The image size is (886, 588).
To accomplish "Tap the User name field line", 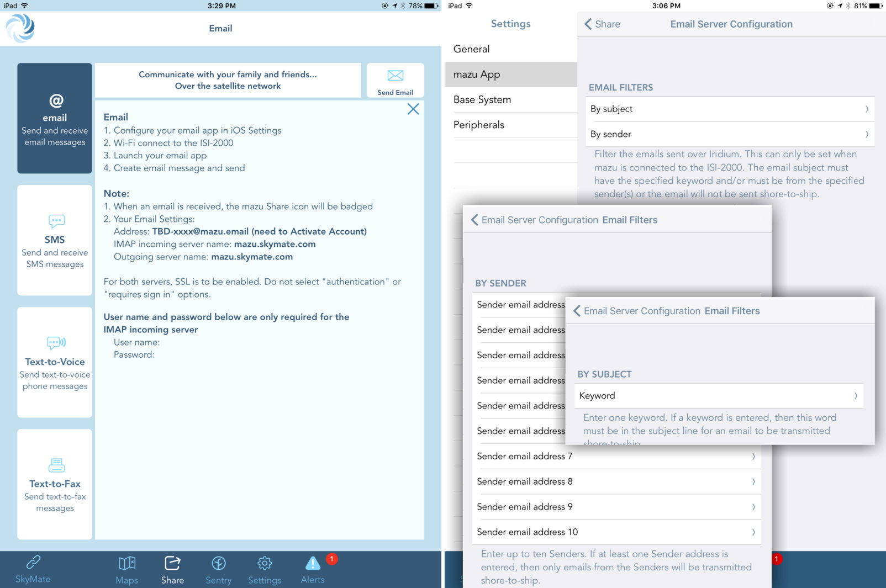I will pyautogui.click(x=136, y=342).
